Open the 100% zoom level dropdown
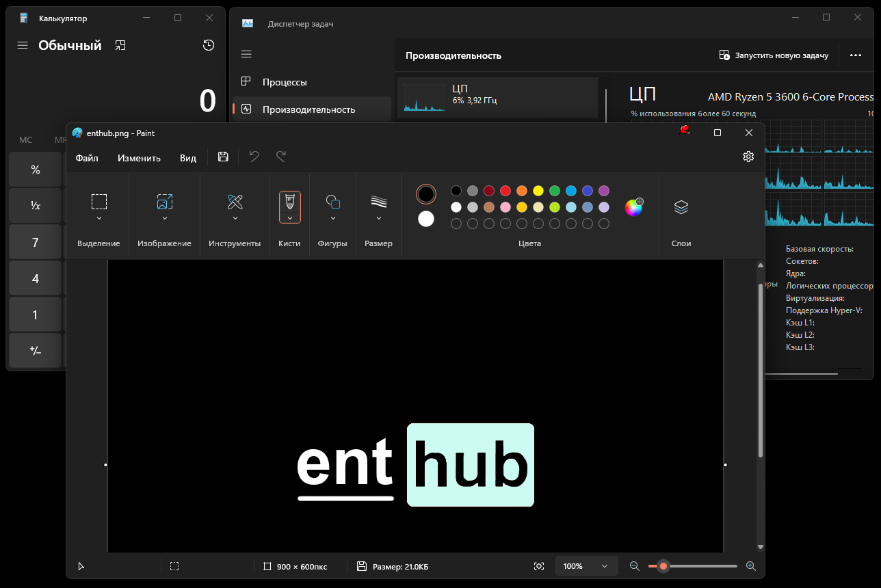This screenshot has height=588, width=881. point(586,566)
